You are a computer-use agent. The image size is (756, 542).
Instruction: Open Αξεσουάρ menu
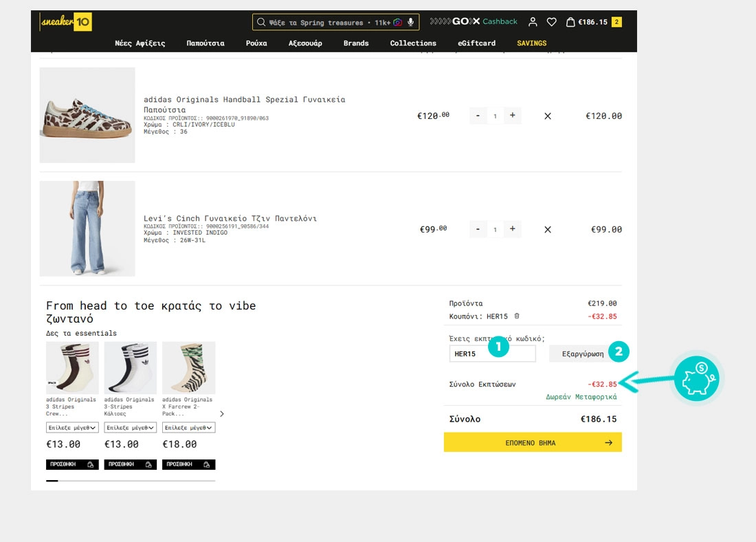tap(305, 43)
